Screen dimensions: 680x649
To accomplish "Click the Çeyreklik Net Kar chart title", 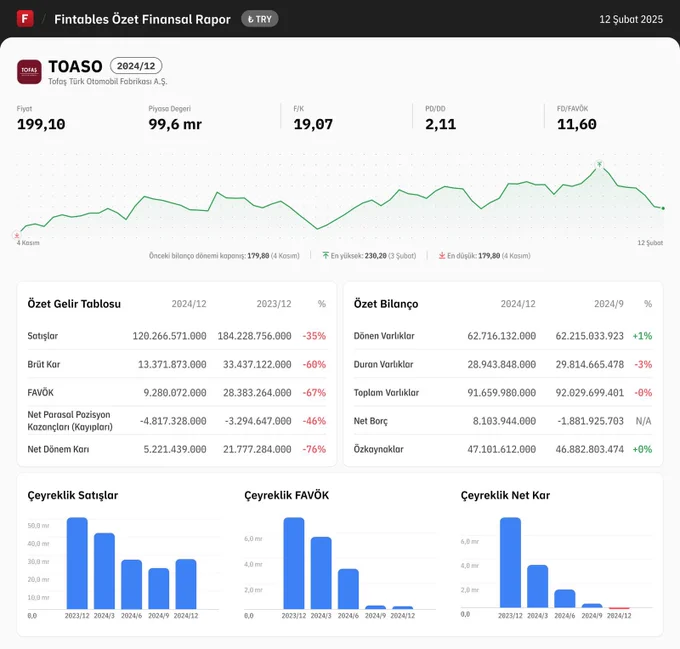I will click(505, 495).
